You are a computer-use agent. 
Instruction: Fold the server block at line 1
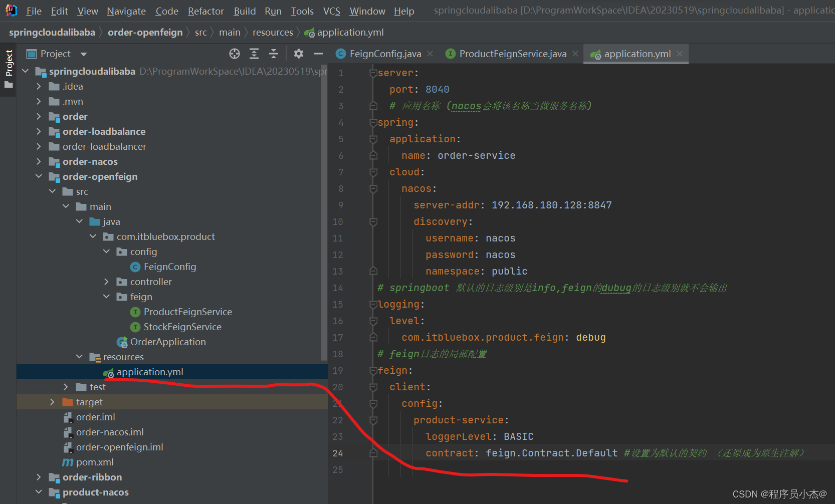pos(373,73)
